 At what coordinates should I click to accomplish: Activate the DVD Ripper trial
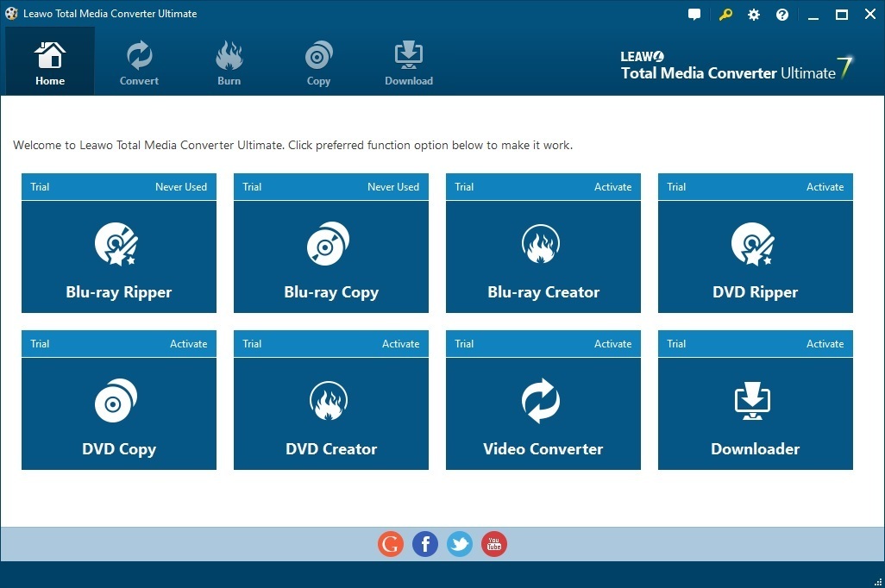tap(825, 186)
